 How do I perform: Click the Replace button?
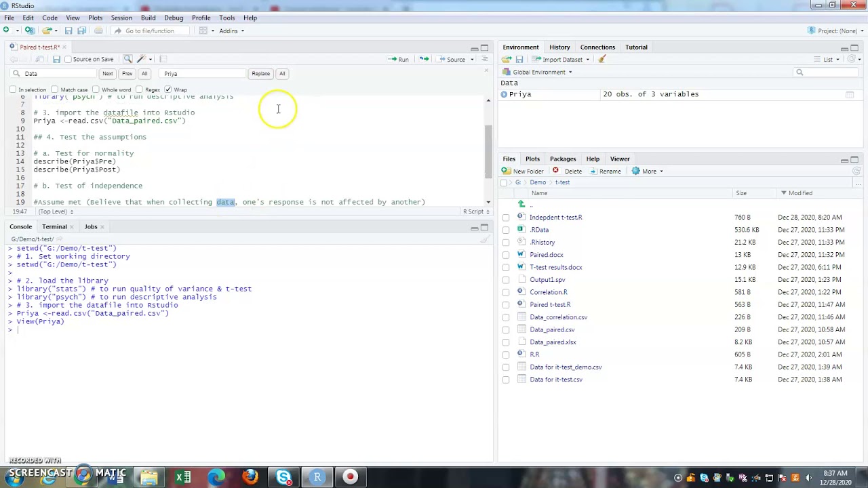point(260,74)
